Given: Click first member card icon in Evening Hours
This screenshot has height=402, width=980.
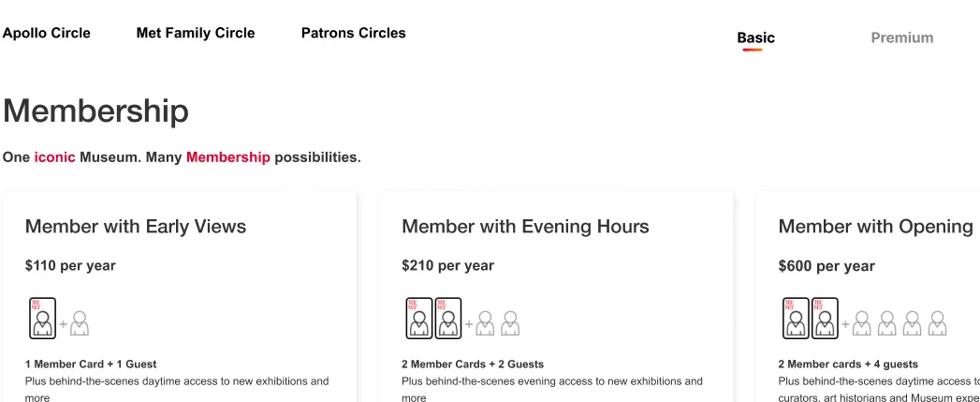Looking at the screenshot, I should [x=418, y=319].
